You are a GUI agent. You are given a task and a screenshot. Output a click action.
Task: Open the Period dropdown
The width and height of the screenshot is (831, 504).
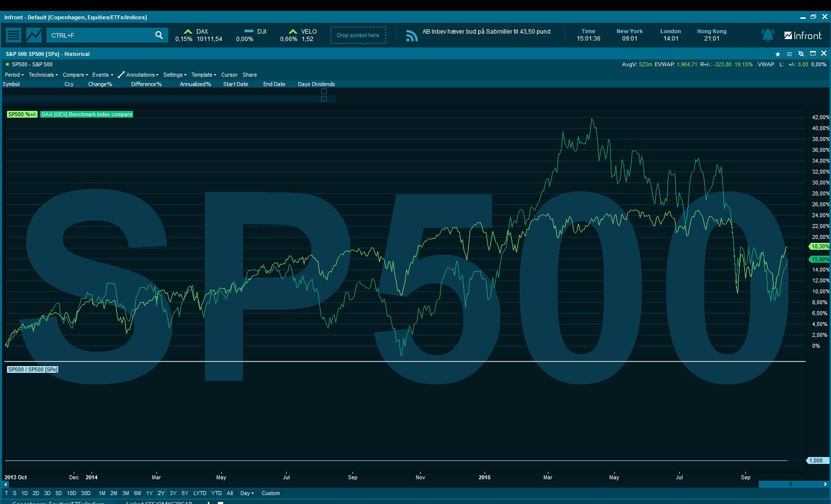[14, 75]
